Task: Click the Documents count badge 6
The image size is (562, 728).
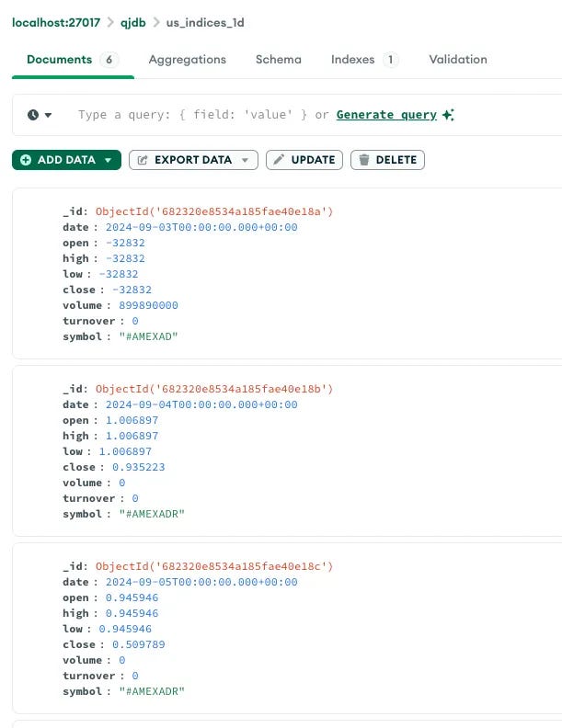Action: coord(109,60)
